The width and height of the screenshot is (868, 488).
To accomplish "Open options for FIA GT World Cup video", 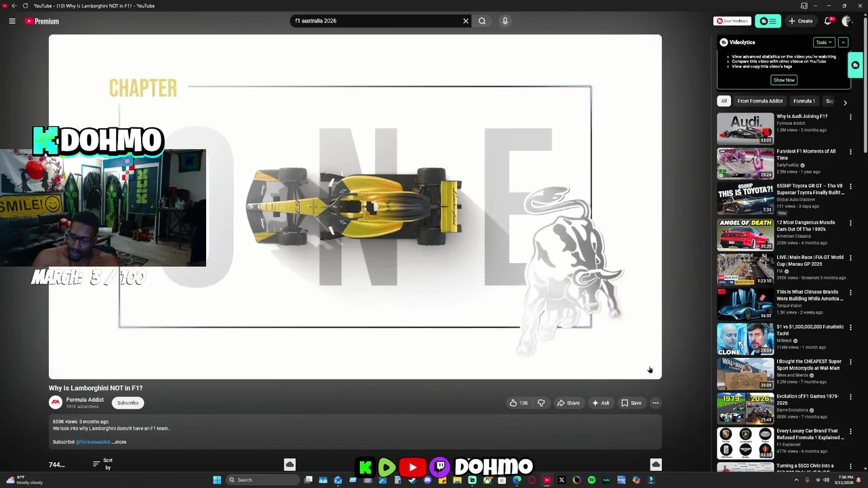I will pyautogui.click(x=850, y=258).
